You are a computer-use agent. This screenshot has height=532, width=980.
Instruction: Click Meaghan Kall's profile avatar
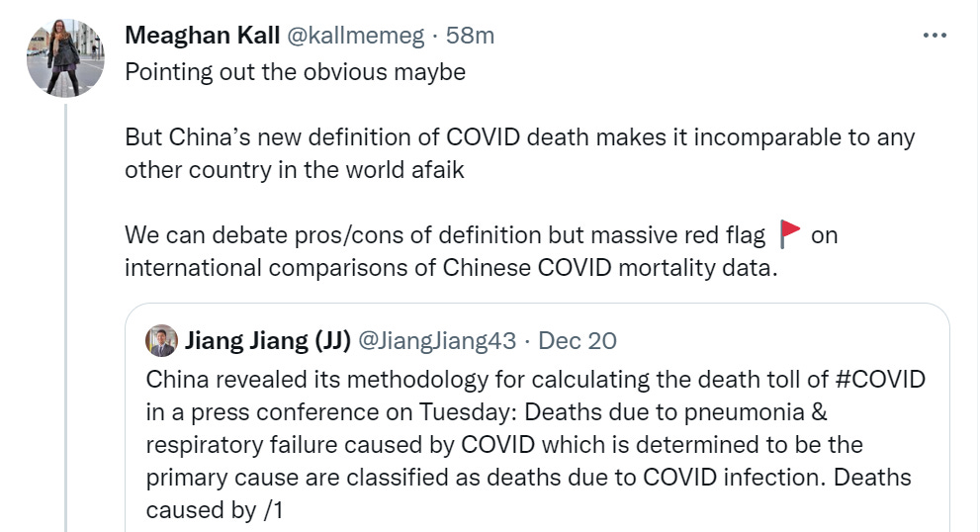[x=65, y=58]
